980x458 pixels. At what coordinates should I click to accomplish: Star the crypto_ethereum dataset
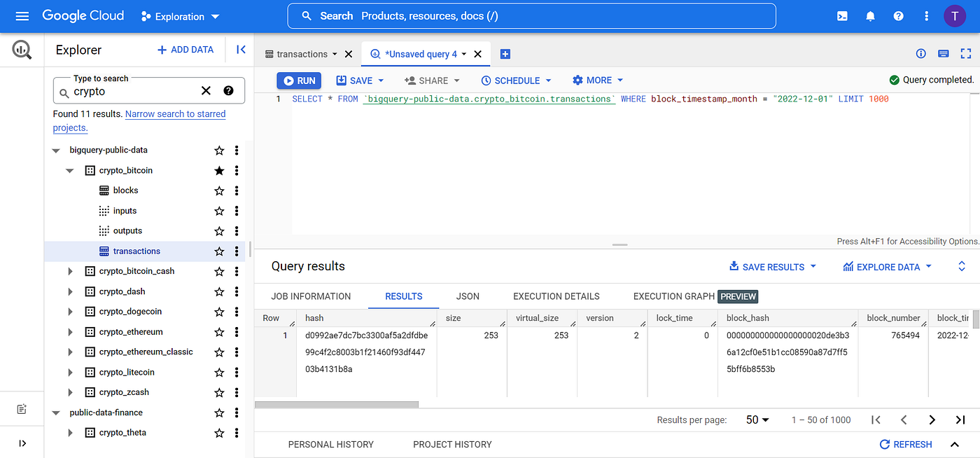[219, 332]
